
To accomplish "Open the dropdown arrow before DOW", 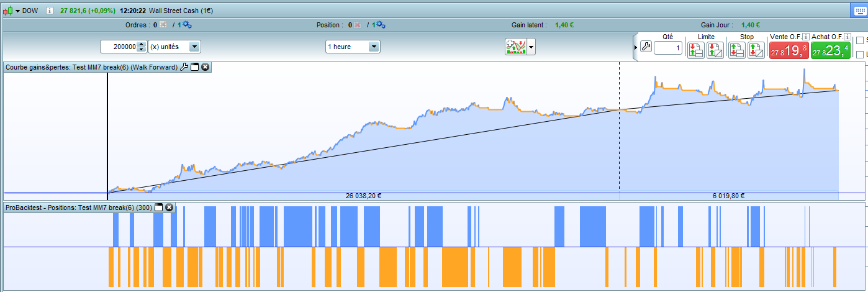I will [17, 11].
